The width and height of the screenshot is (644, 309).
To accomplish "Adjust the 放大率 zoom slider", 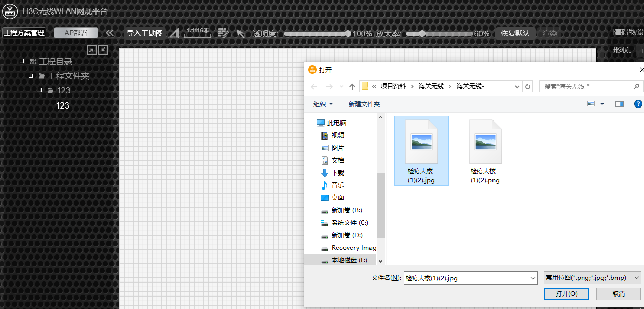I will click(439, 33).
